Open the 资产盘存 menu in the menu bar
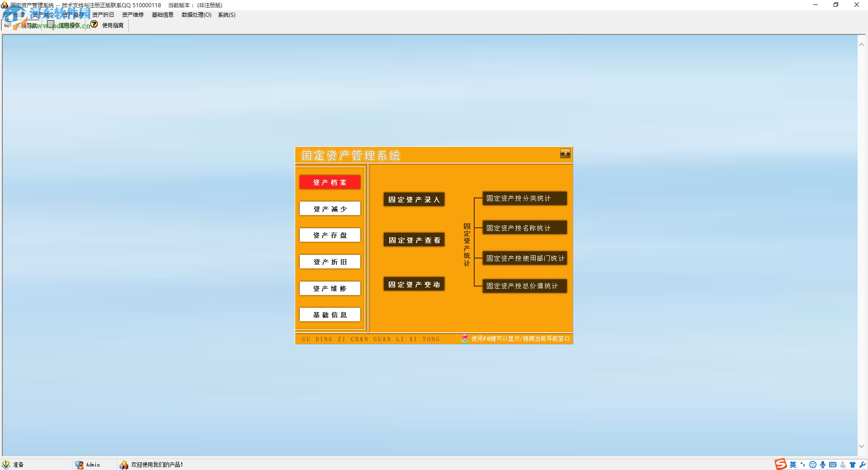The height and width of the screenshot is (470, 868). [x=73, y=15]
